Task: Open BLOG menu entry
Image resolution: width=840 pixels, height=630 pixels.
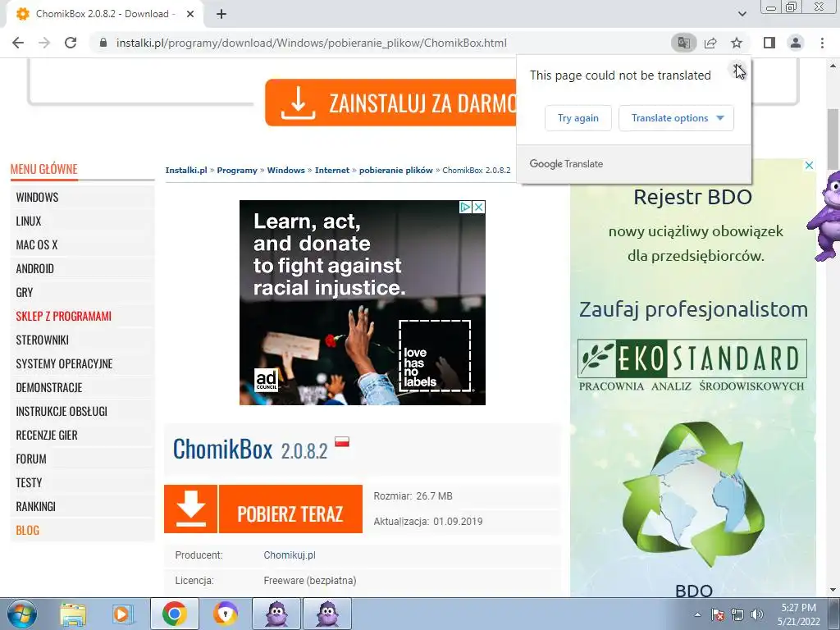Action: (82, 531)
